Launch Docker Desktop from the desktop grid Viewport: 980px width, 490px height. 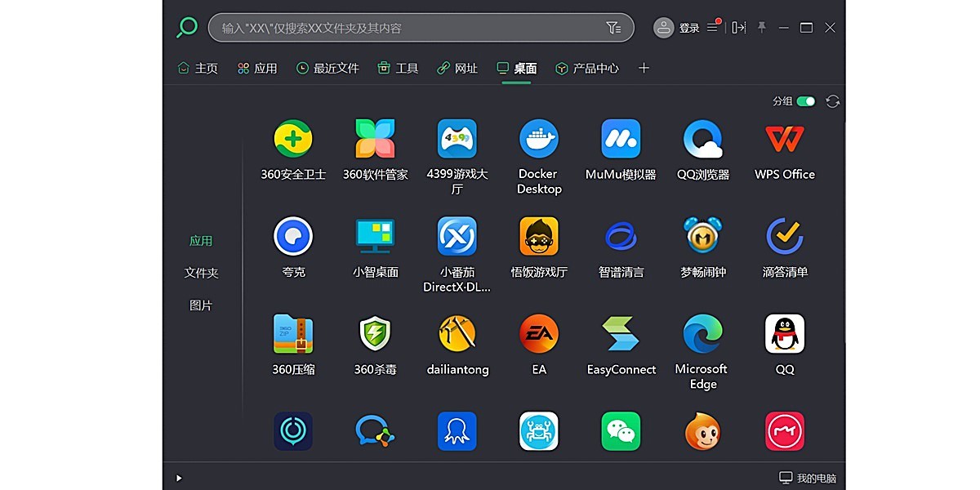(x=538, y=136)
